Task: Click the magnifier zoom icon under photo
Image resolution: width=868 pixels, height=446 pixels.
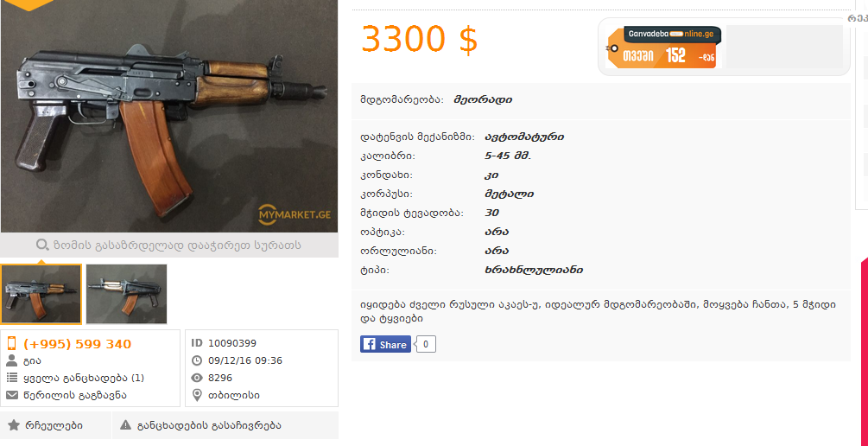Action: point(42,245)
